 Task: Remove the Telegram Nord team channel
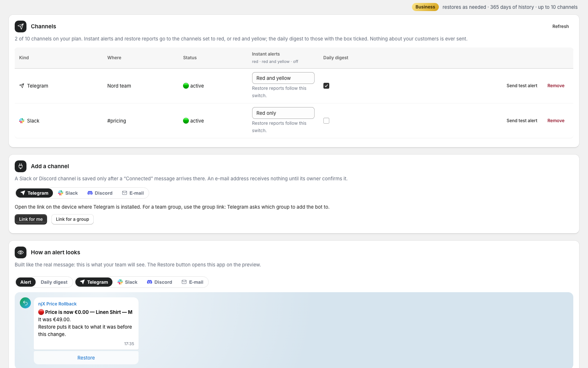[556, 86]
